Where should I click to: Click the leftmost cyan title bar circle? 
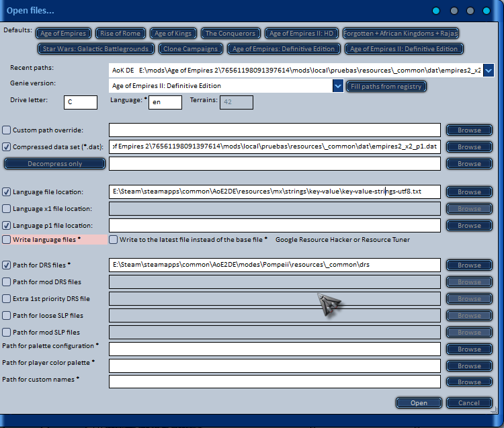click(x=436, y=11)
